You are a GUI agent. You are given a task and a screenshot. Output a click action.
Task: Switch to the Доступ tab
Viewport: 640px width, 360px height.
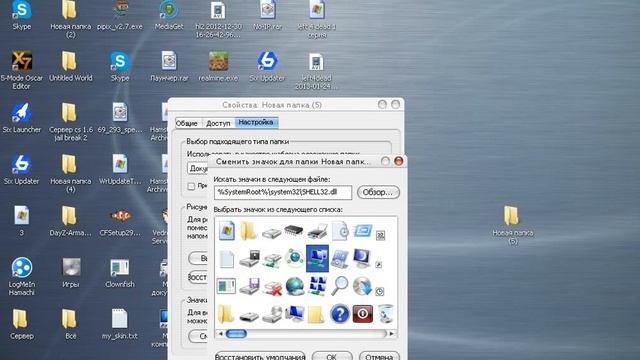(218, 123)
